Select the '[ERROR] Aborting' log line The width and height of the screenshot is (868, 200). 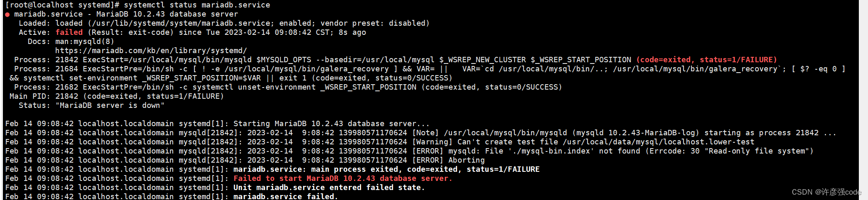click(448, 160)
